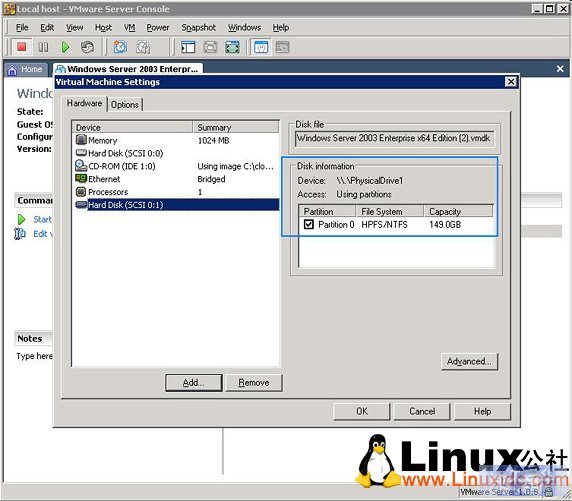Click the Cancel button
The image size is (572, 501).
[422, 411]
